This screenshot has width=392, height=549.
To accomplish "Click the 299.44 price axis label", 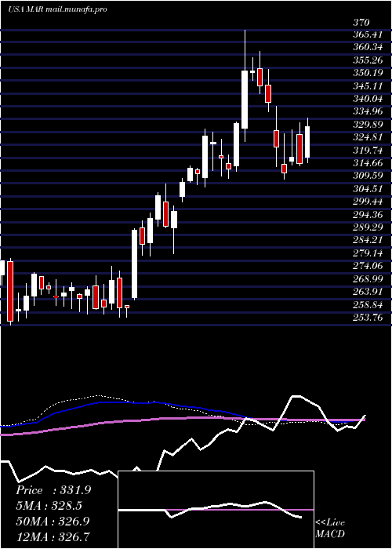I will pos(367,202).
